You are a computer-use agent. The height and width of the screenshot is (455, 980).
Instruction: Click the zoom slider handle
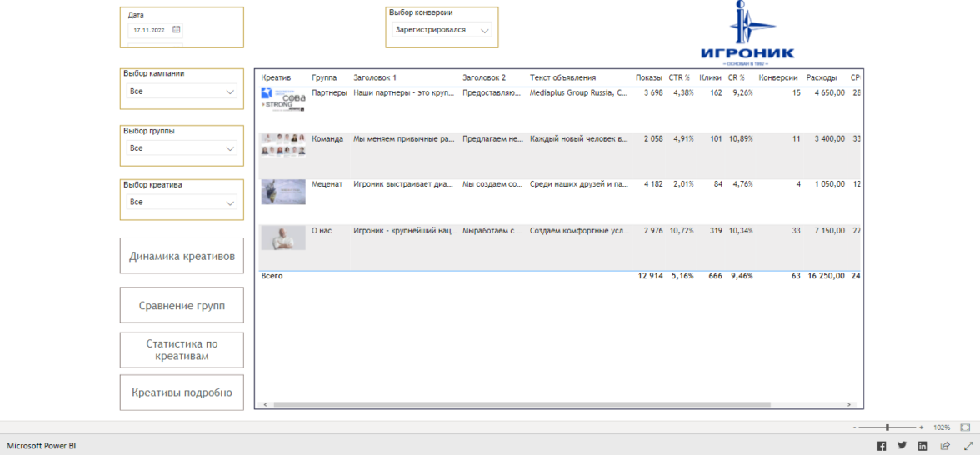coord(887,427)
